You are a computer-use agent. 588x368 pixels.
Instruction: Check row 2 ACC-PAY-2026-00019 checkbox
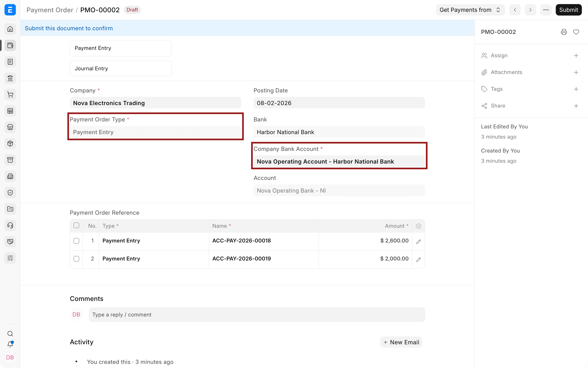[76, 259]
